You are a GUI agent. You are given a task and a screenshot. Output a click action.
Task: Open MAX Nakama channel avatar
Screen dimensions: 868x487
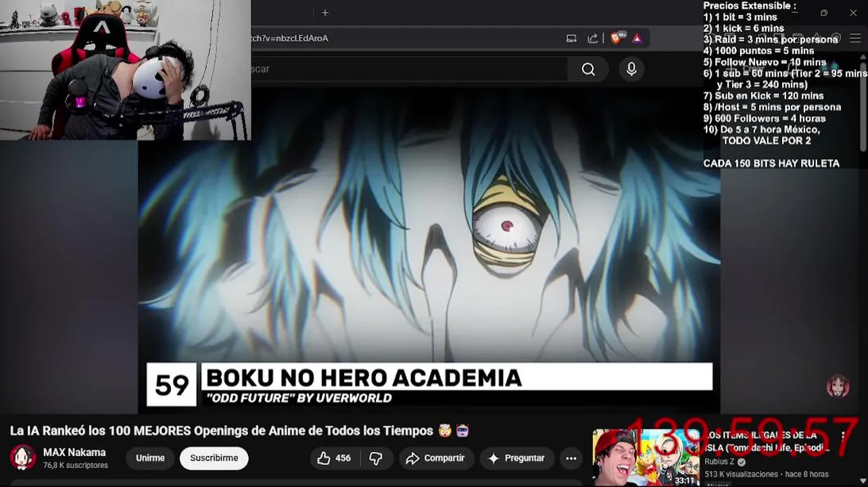click(x=22, y=458)
